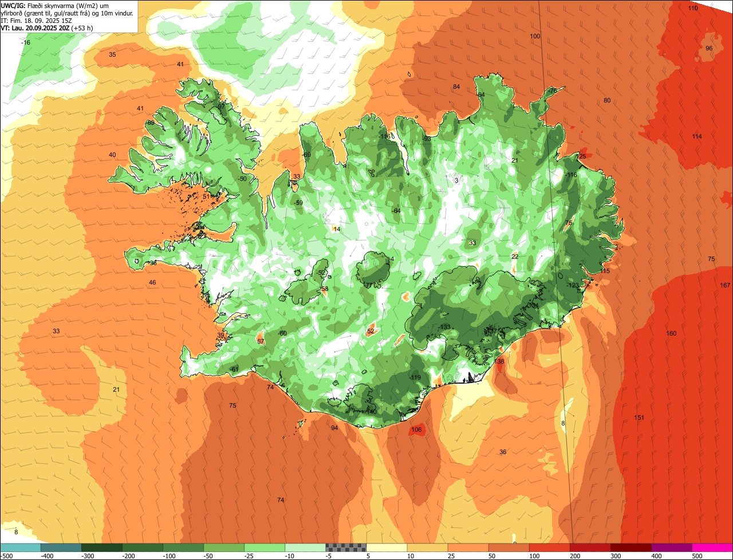Click the map value '96'
This screenshot has width=733, height=560.
(x=709, y=48)
